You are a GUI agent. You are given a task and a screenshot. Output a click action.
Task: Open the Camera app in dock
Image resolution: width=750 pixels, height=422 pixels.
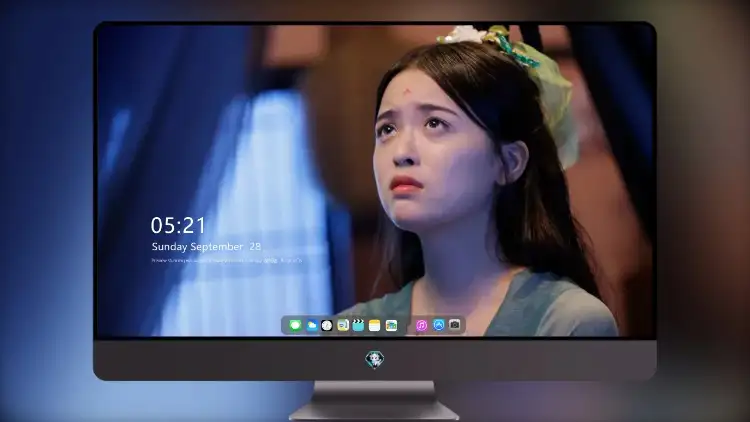[x=455, y=325]
